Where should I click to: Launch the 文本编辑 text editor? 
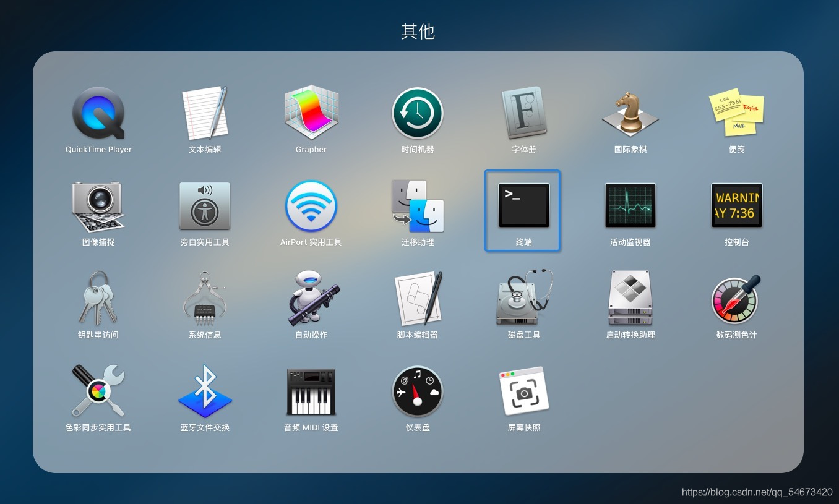click(205, 113)
